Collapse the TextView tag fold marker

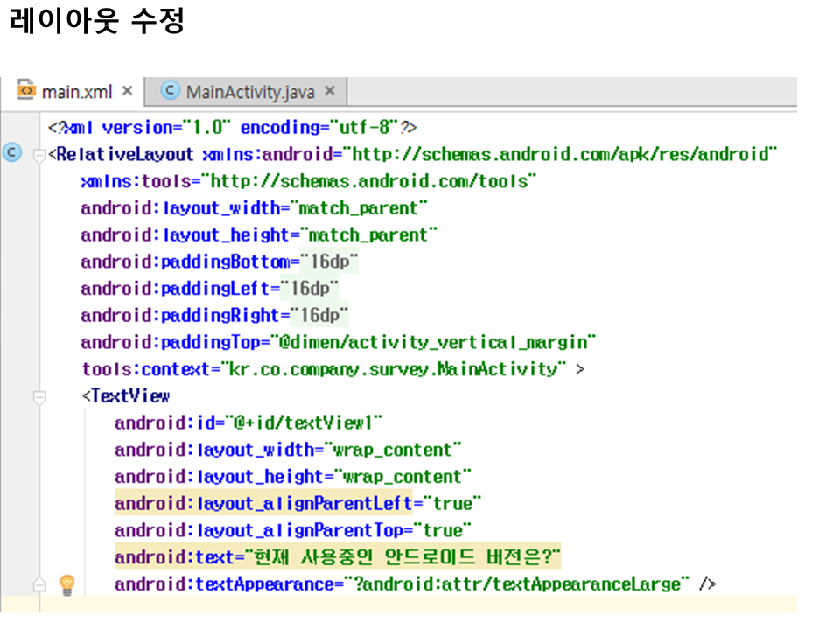pos(38,397)
